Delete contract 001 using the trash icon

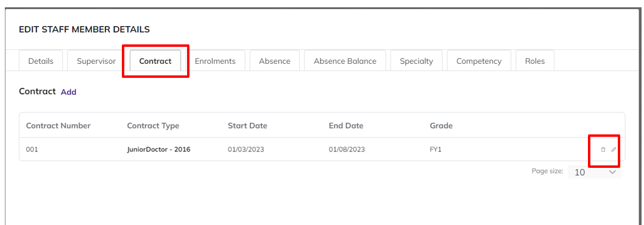click(603, 150)
